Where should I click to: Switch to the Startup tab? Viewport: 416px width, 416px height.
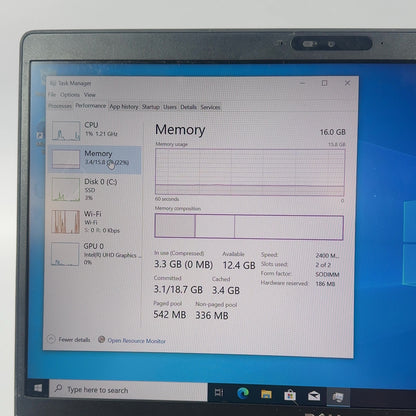(151, 107)
